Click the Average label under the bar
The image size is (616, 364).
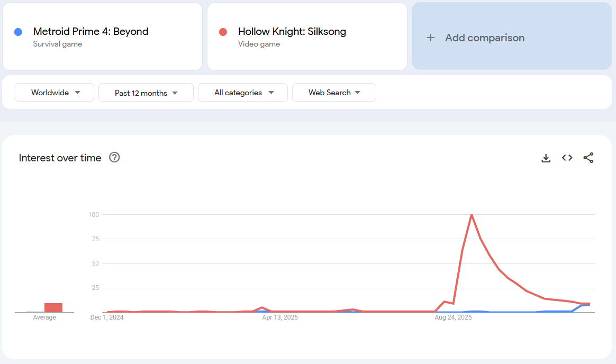coord(44,317)
